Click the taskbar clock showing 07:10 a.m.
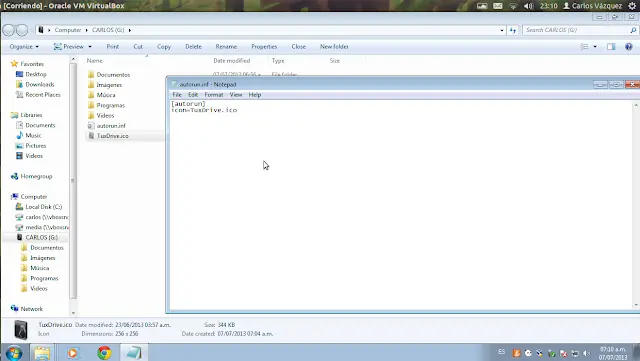The width and height of the screenshot is (640, 361). point(613,353)
